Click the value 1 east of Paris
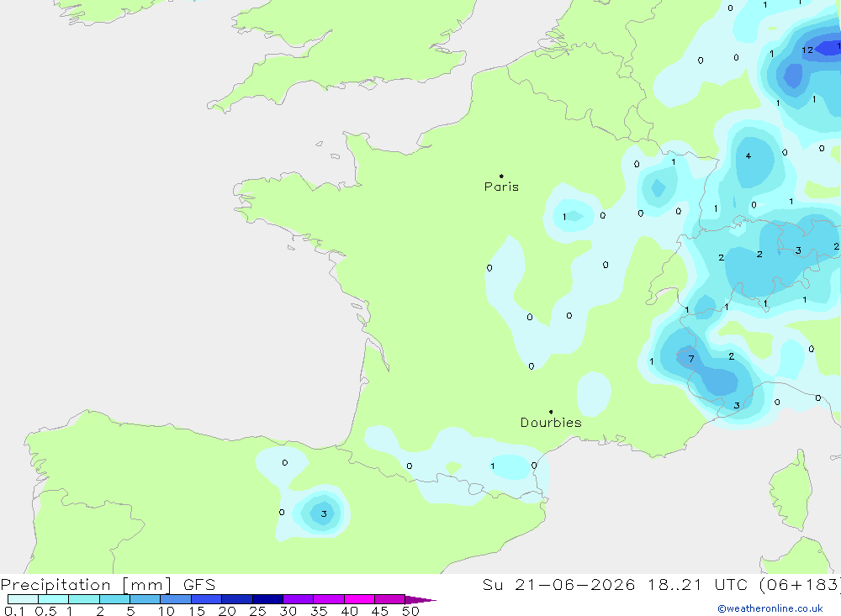The width and height of the screenshot is (841, 616). (564, 217)
